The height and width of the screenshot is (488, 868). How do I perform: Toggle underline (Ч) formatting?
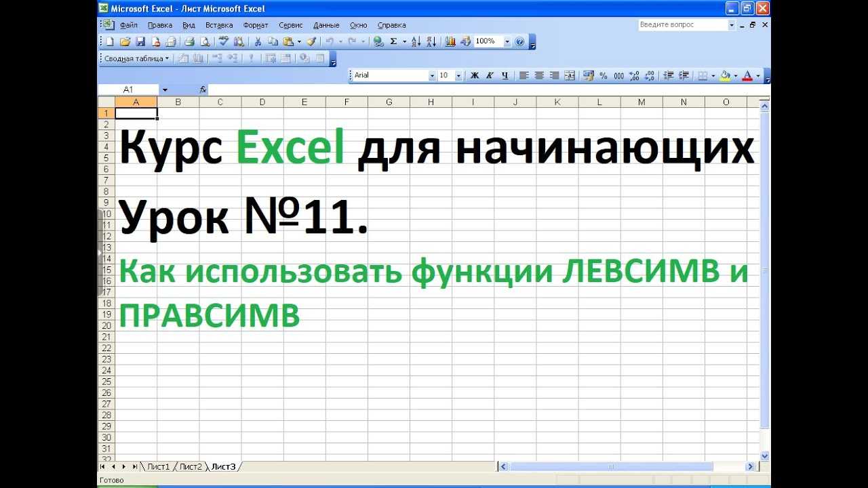[505, 76]
